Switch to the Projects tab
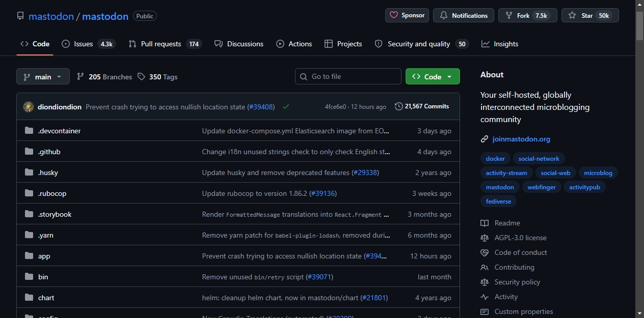The image size is (644, 318). pos(343,44)
